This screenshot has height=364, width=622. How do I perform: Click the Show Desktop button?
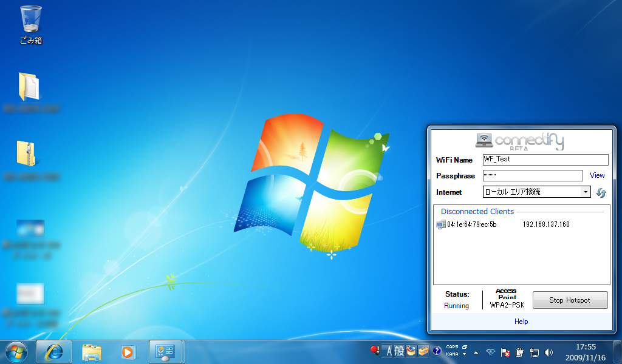point(617,352)
